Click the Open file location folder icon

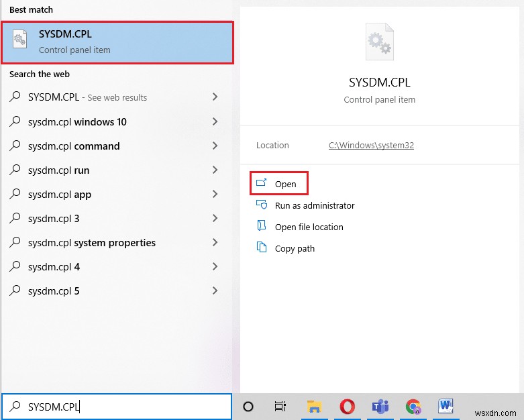click(x=262, y=225)
